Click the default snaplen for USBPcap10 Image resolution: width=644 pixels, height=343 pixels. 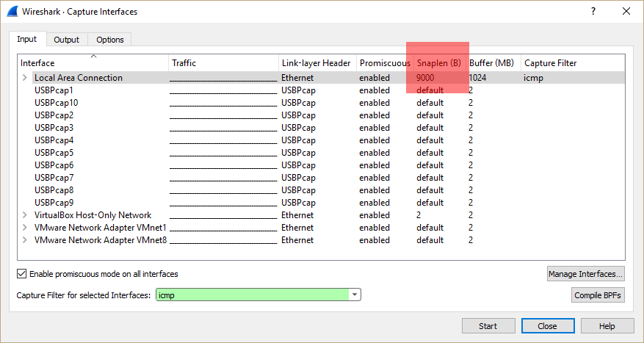pyautogui.click(x=430, y=103)
